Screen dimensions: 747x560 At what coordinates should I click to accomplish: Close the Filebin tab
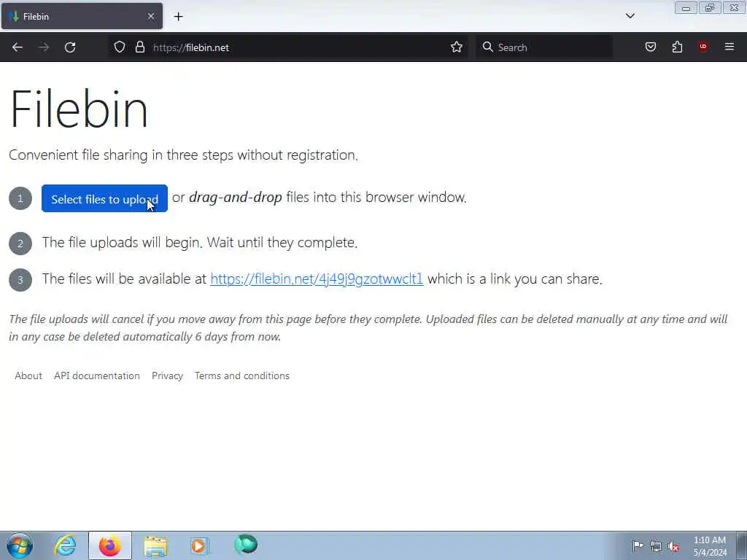click(x=151, y=16)
